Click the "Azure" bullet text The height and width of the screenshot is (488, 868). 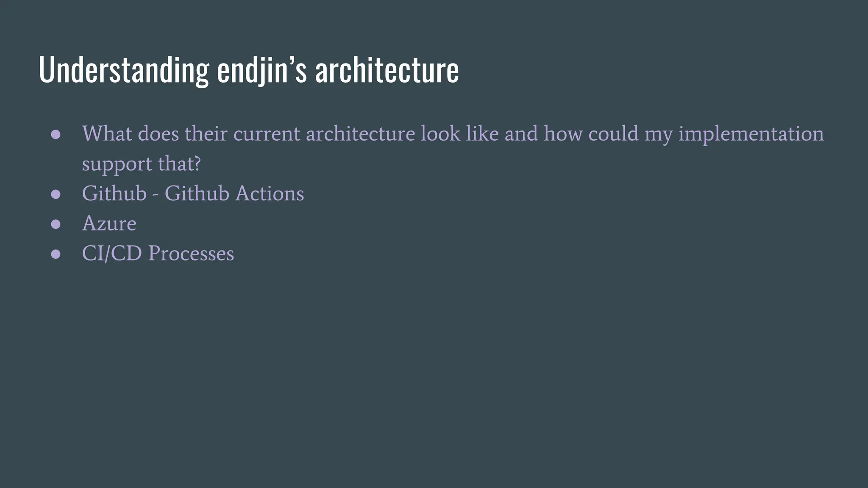pos(109,224)
